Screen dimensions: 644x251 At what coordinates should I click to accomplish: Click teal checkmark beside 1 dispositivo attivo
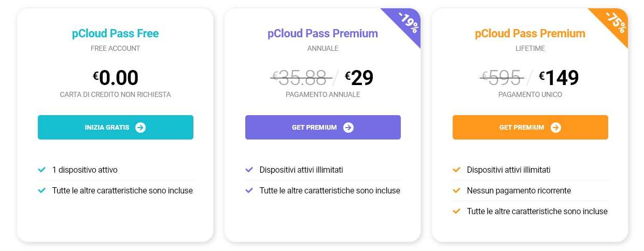click(42, 170)
